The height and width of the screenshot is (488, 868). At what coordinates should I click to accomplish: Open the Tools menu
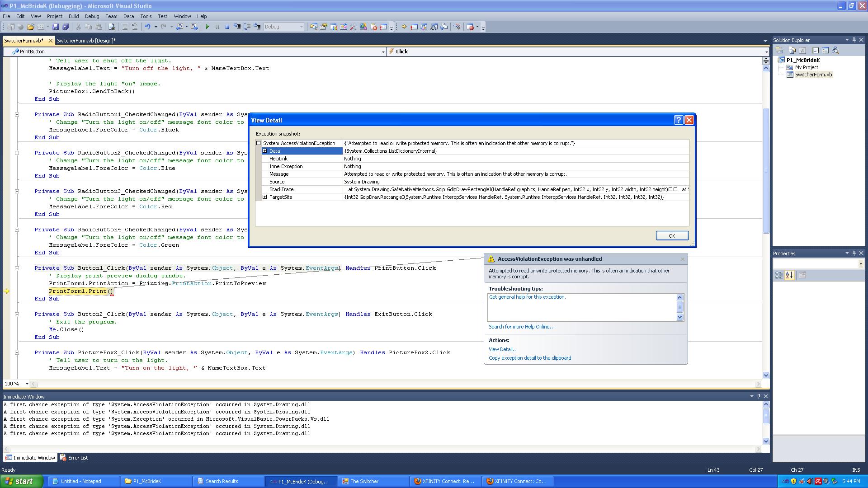point(146,16)
